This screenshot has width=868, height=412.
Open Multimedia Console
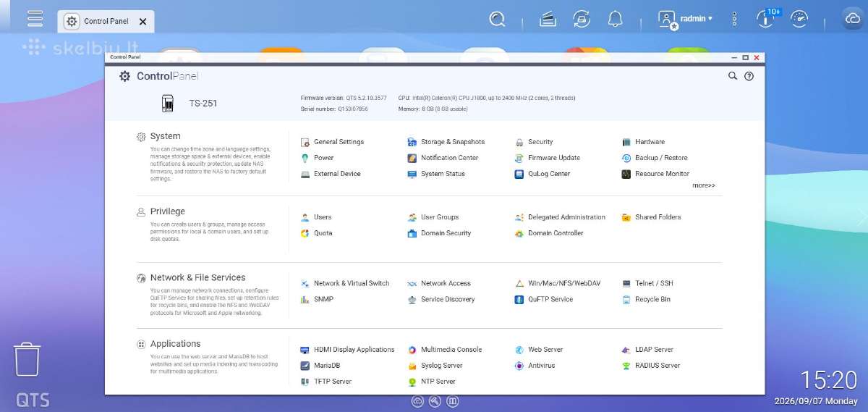[445, 350]
